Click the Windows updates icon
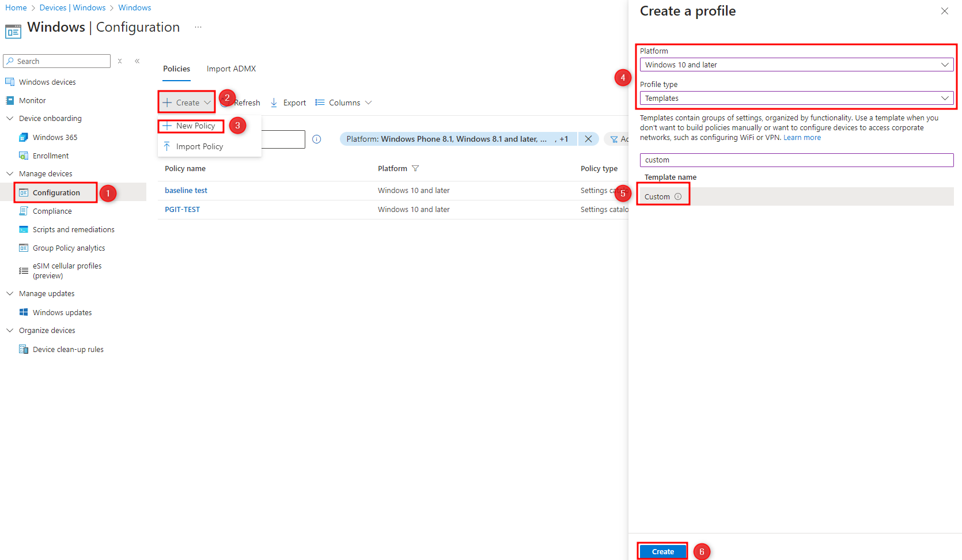This screenshot has height=560, width=962. click(24, 312)
